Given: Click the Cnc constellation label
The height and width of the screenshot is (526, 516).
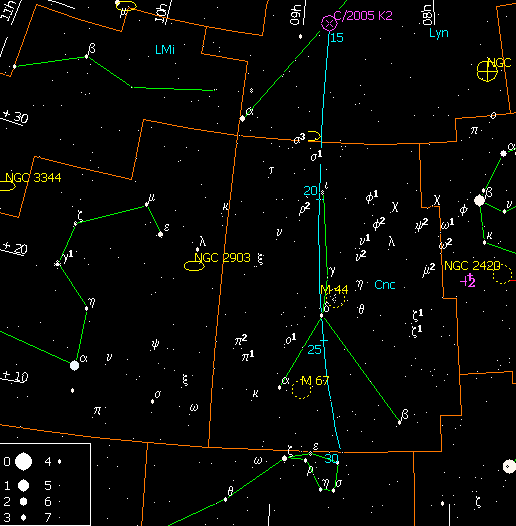Looking at the screenshot, I should pyautogui.click(x=384, y=285).
